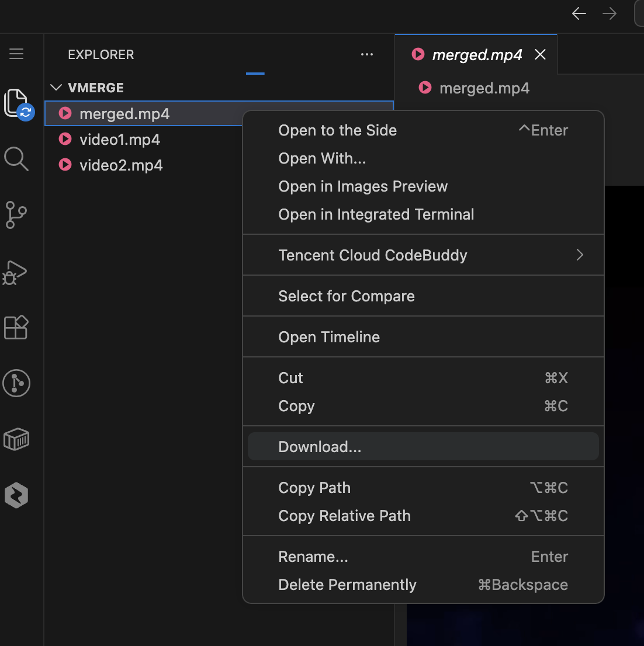Open the Search magnifier in activity bar
Image resolution: width=644 pixels, height=646 pixels.
point(16,159)
